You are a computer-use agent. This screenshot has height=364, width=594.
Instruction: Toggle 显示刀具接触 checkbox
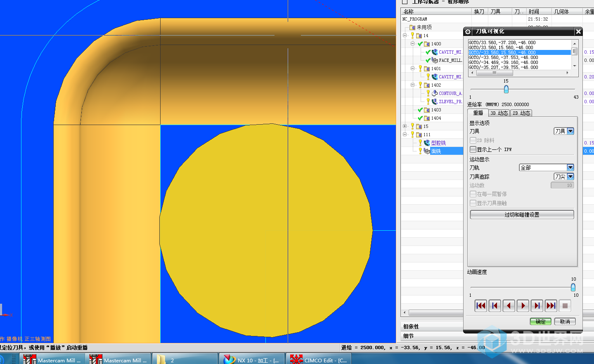pyautogui.click(x=473, y=203)
